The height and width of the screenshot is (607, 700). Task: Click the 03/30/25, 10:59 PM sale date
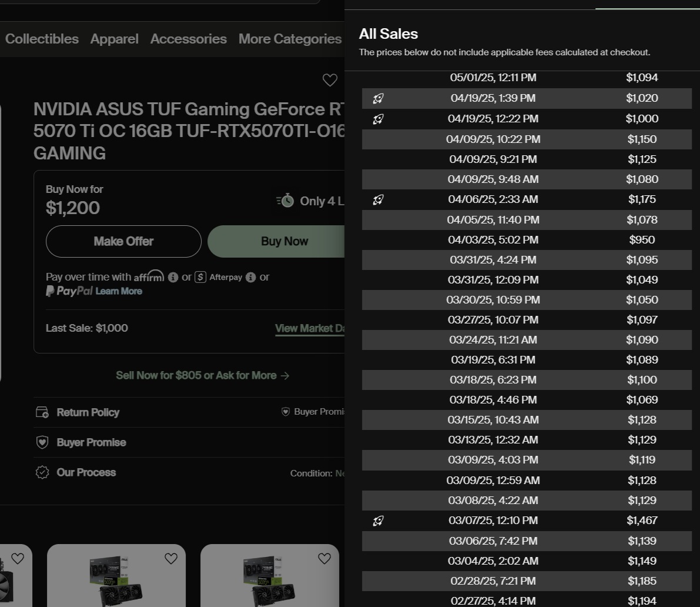(493, 300)
